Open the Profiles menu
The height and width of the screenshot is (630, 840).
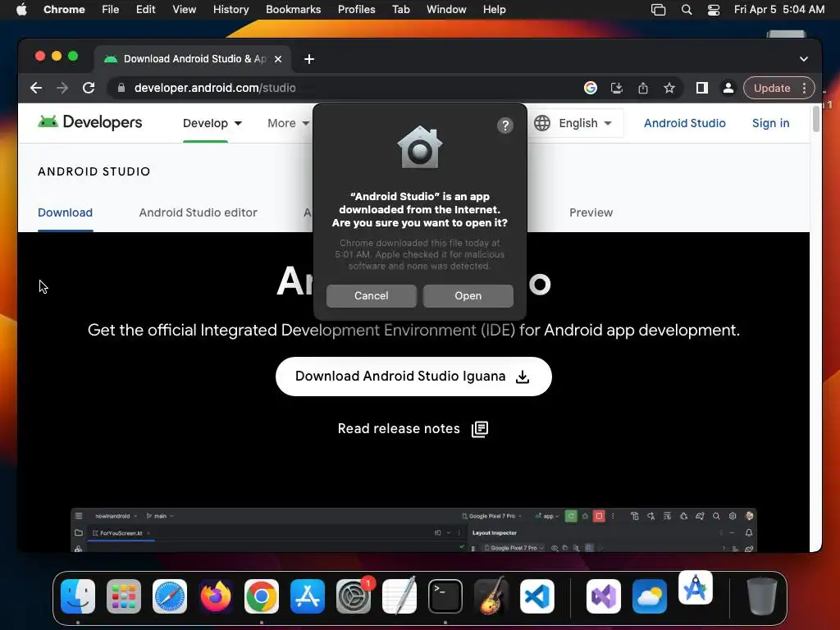click(x=356, y=9)
